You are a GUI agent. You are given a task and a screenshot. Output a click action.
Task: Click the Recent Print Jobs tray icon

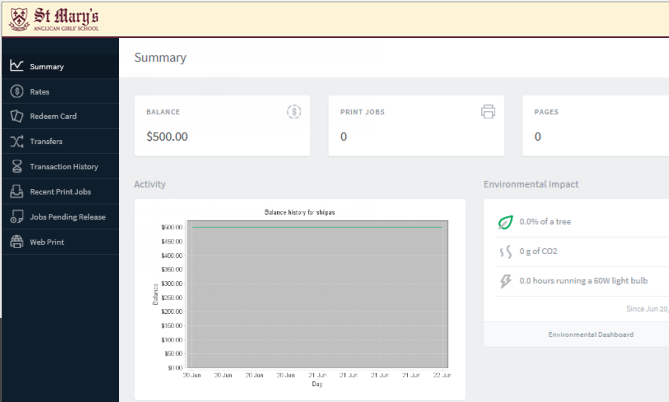[17, 191]
